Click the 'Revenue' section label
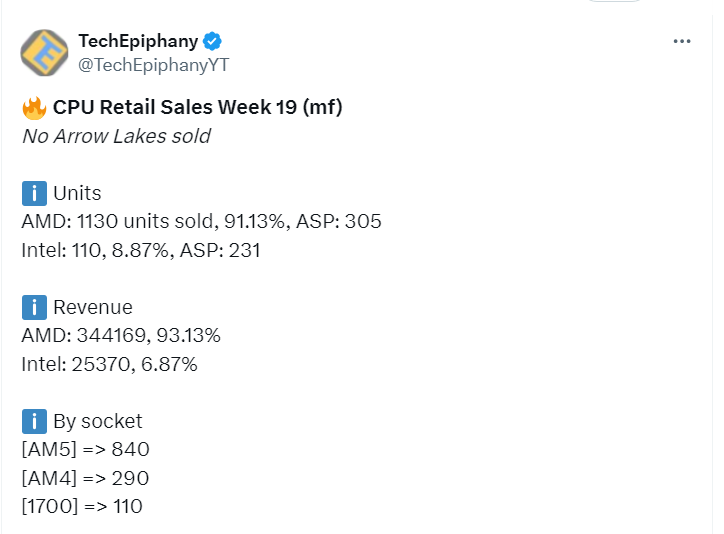Image resolution: width=724 pixels, height=534 pixels. pyautogui.click(x=92, y=307)
